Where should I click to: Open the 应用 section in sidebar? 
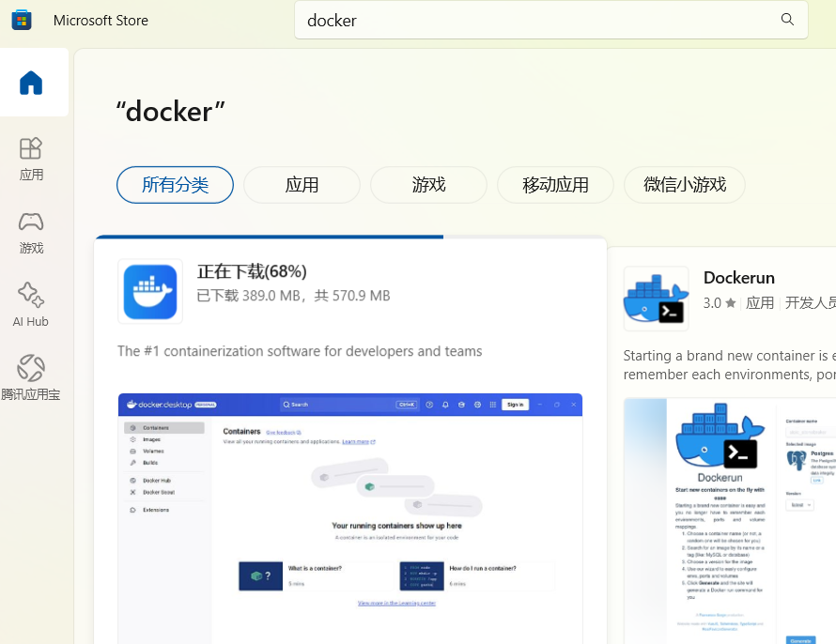click(x=31, y=159)
